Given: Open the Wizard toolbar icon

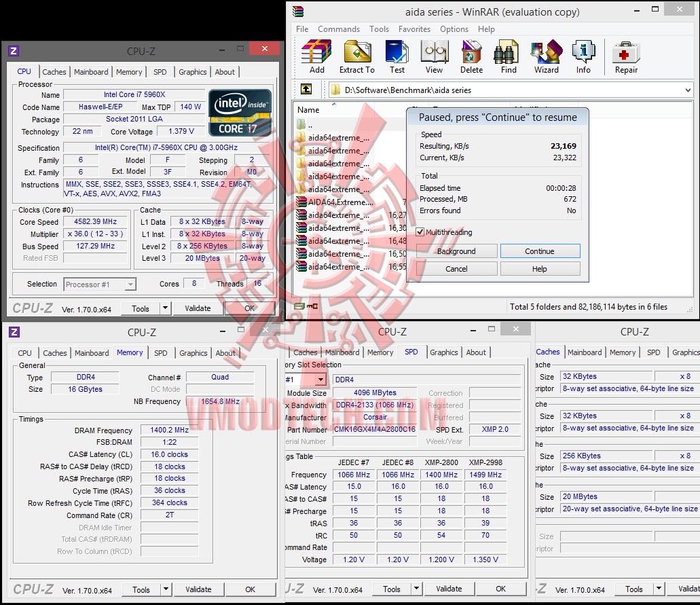Looking at the screenshot, I should pos(547,51).
